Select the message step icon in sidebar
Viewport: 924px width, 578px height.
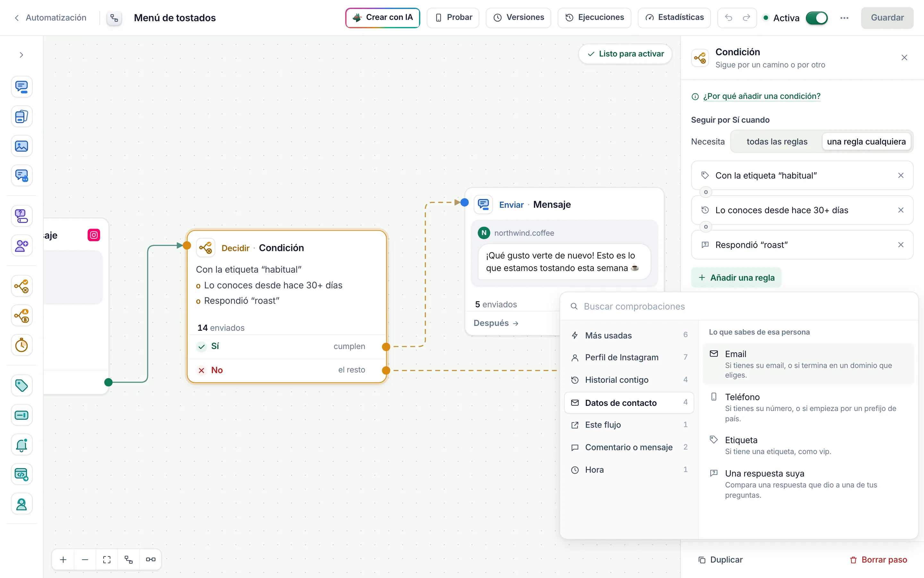coord(21,87)
